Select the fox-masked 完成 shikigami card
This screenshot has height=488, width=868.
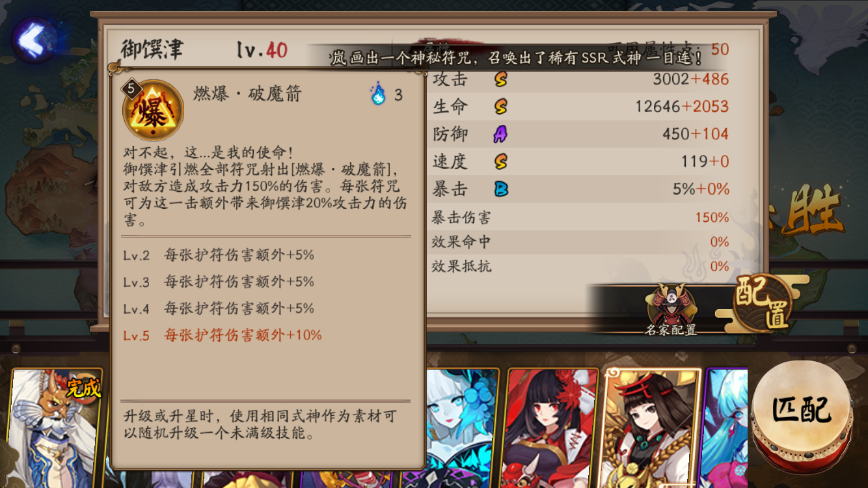[x=56, y=428]
